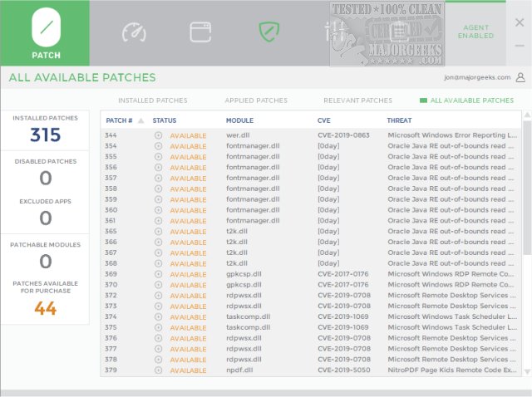The height and width of the screenshot is (397, 532).
Task: Click the application window icon
Action: tap(200, 32)
